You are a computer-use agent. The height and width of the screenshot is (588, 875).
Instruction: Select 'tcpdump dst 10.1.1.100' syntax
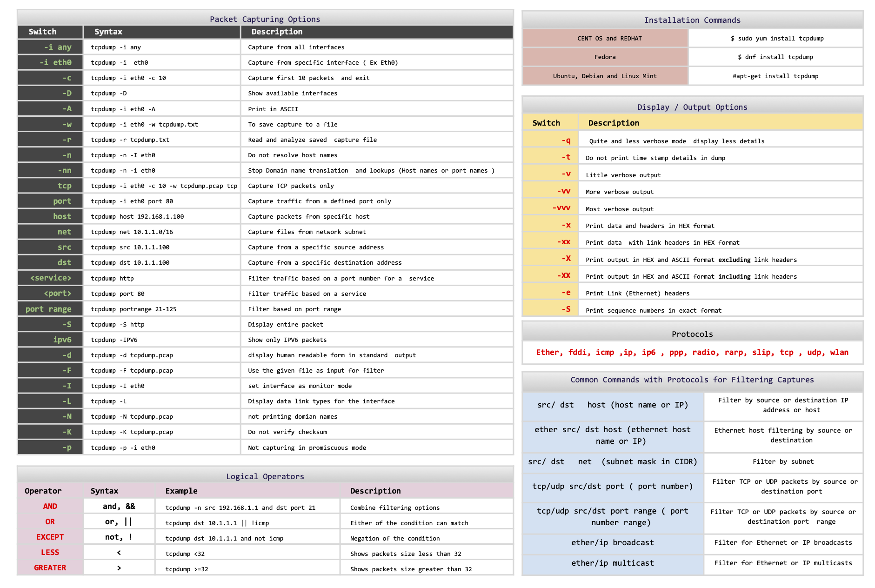coord(130,263)
